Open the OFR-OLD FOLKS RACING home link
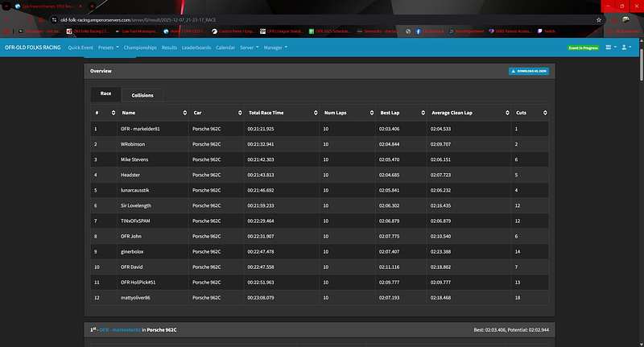 [33, 48]
